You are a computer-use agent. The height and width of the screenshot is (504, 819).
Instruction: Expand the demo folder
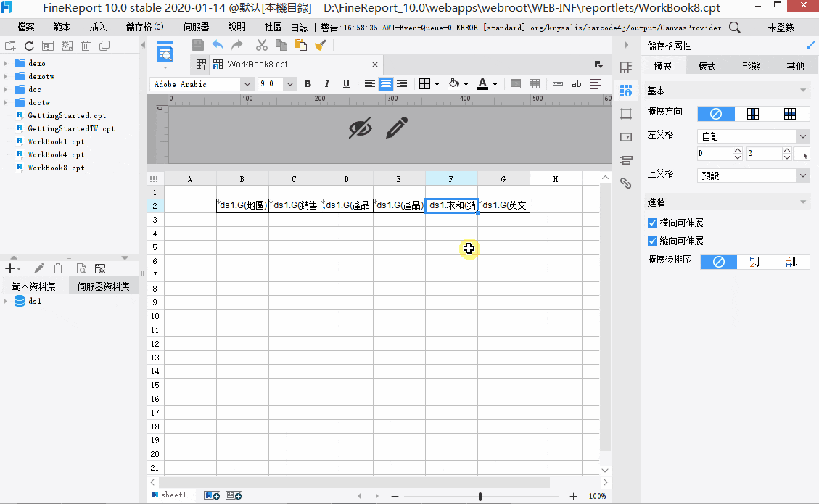pos(5,63)
